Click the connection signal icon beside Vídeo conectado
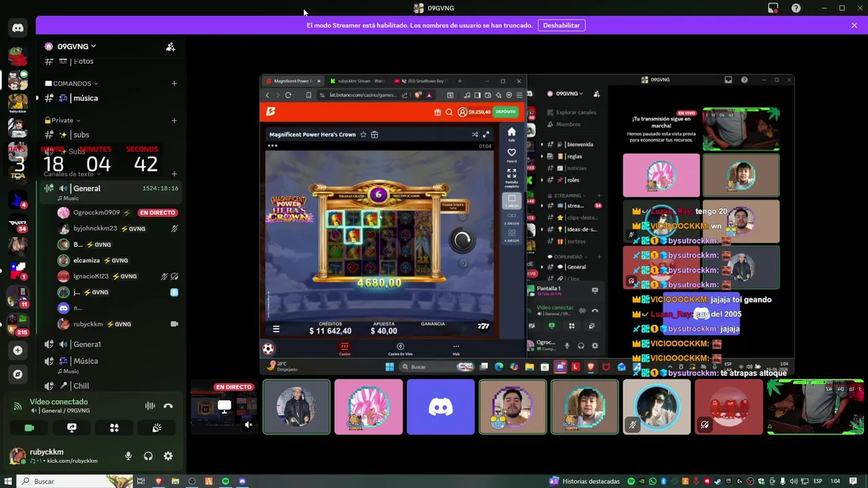868x488 pixels. (x=18, y=406)
